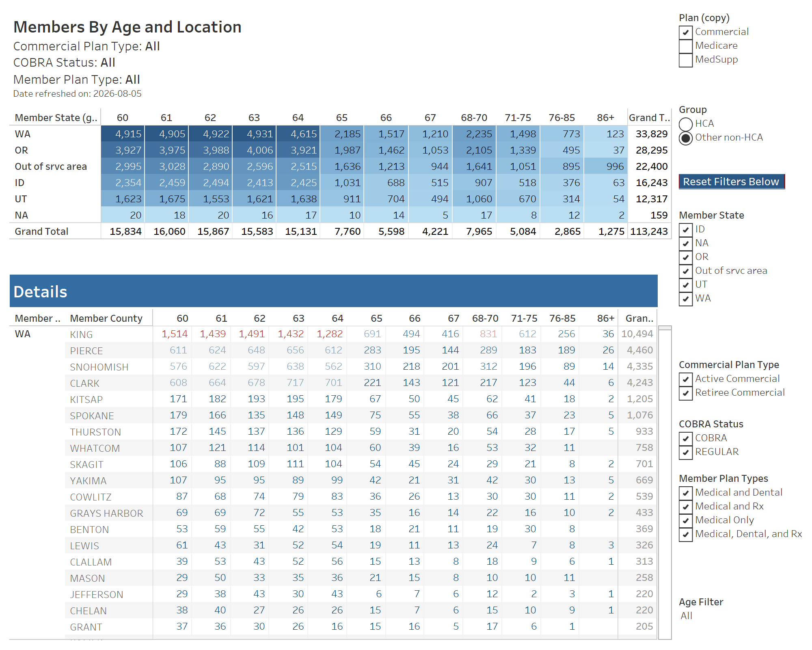Screen dimensions: 812x650
Task: Click the Member County column header
Action: tap(106, 318)
